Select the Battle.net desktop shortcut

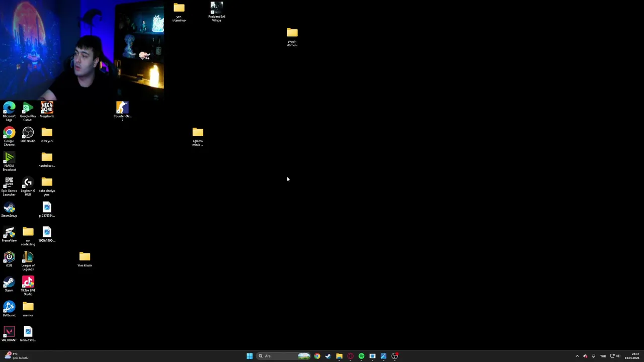pyautogui.click(x=9, y=309)
